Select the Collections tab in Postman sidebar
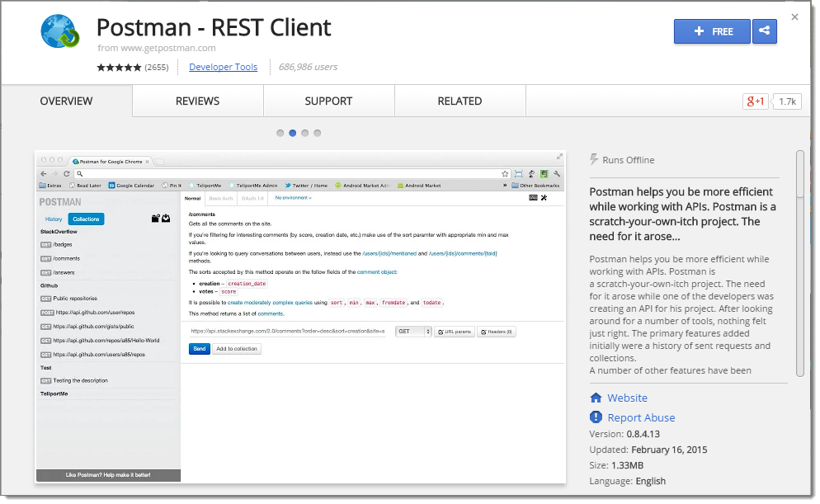The width and height of the screenshot is (820, 504). click(86, 219)
